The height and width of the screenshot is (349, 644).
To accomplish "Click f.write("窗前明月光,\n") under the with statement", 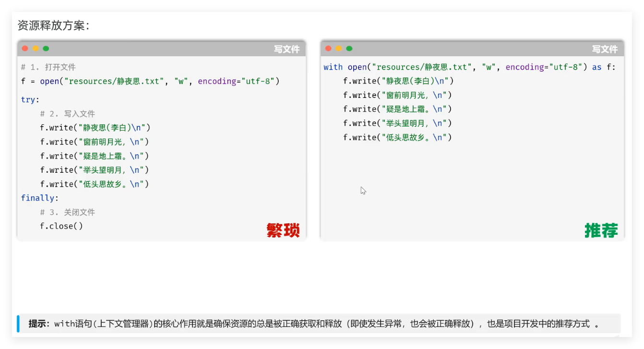I will (x=398, y=95).
